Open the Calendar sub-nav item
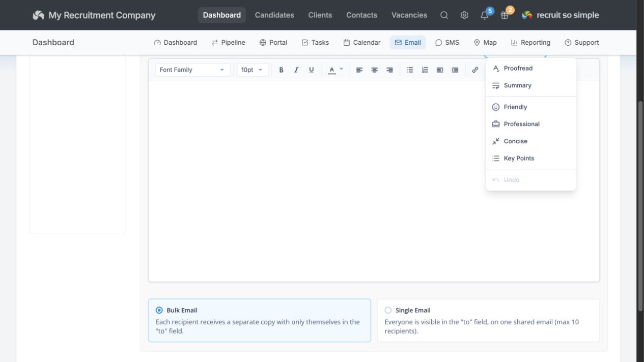The width and height of the screenshot is (644, 362). tap(362, 43)
